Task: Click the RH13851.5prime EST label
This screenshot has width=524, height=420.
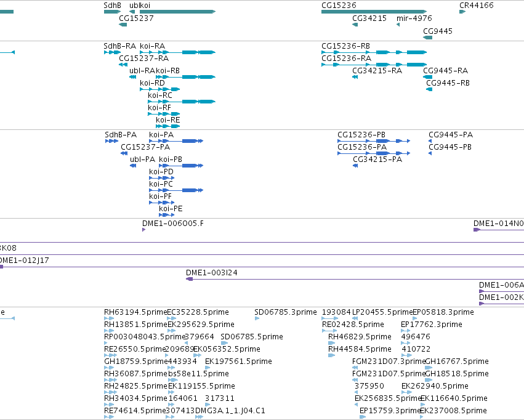Action: coord(135,325)
